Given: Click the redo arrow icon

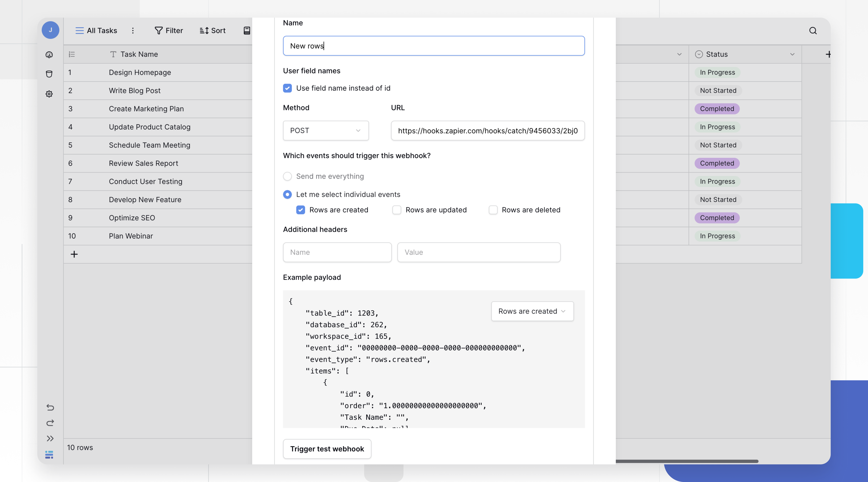Looking at the screenshot, I should pos(50,423).
